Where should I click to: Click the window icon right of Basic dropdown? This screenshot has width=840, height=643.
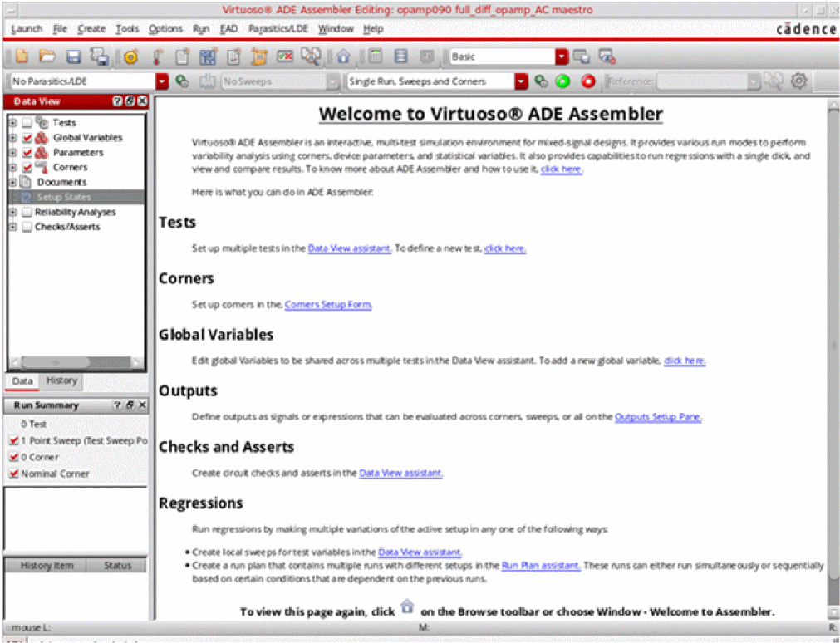pos(582,56)
